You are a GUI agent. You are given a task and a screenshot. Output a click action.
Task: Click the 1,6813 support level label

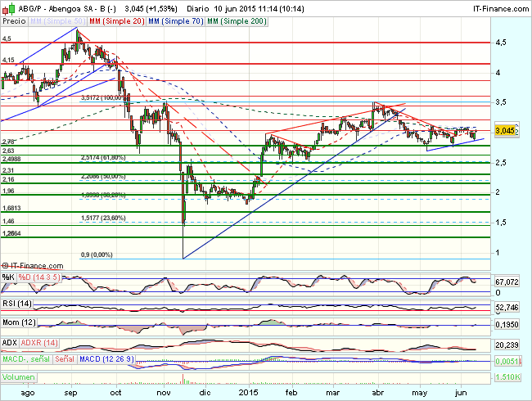pyautogui.click(x=11, y=208)
